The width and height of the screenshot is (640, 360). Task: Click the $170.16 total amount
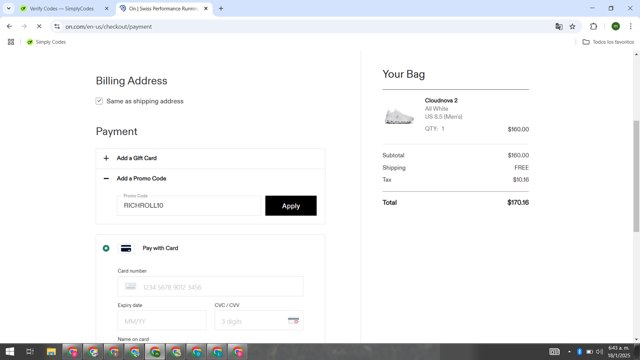tap(518, 202)
